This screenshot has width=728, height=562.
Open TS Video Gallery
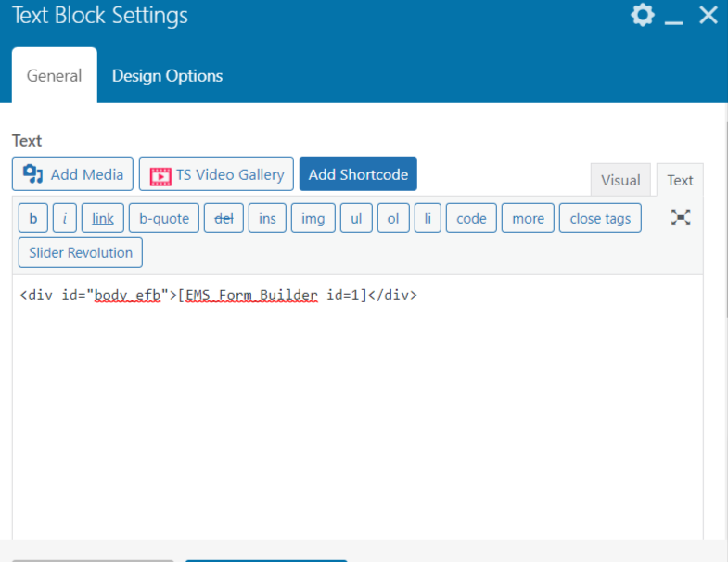click(216, 174)
